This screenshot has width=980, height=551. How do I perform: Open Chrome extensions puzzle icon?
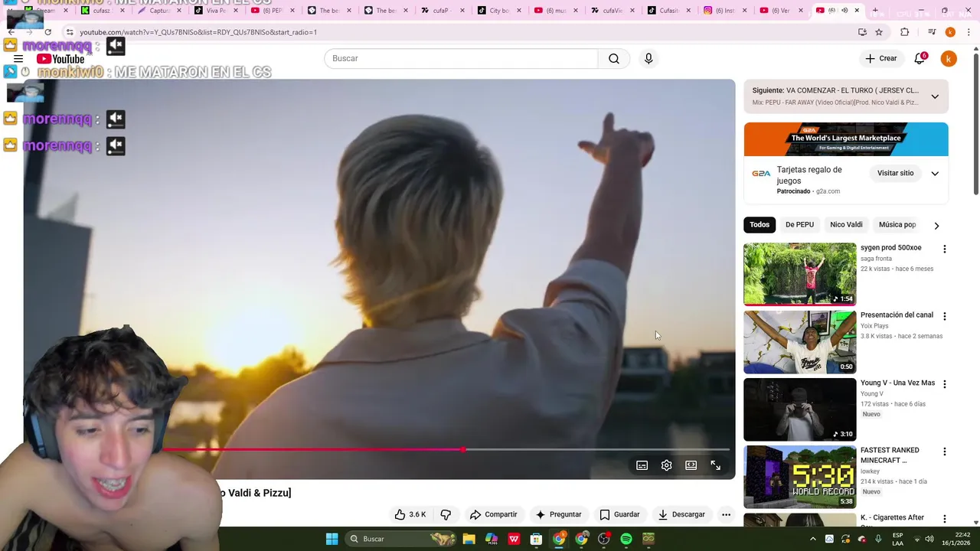click(x=905, y=32)
